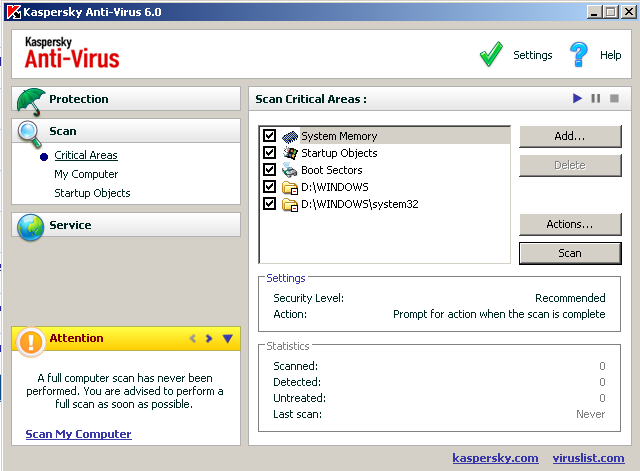Click the Recommended security level value
Image resolution: width=640 pixels, height=471 pixels.
(x=570, y=298)
